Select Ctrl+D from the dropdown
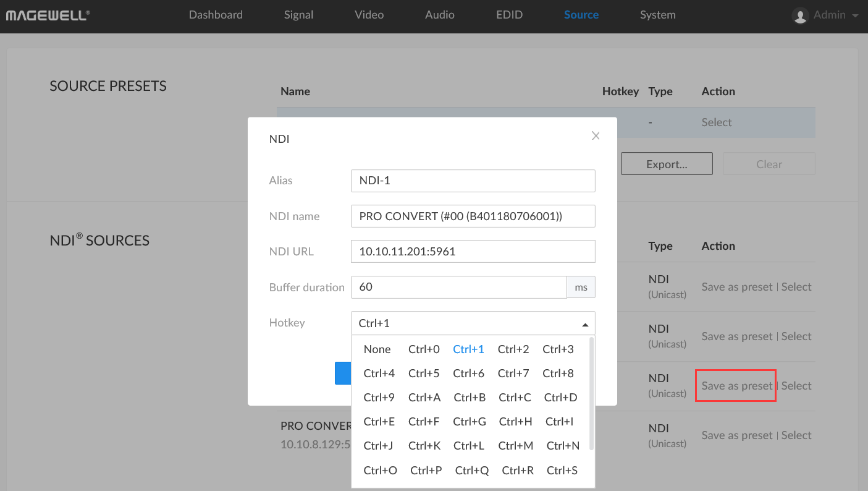 [x=561, y=398]
